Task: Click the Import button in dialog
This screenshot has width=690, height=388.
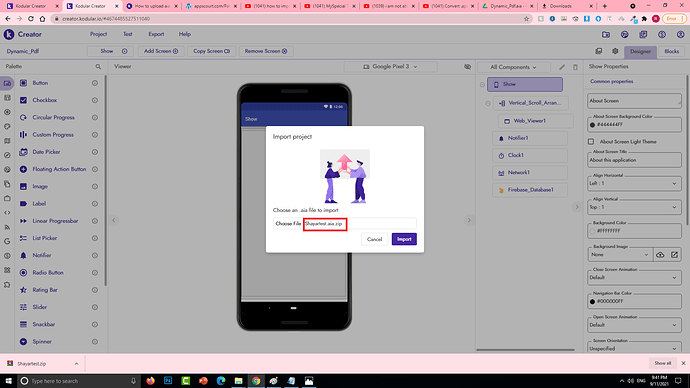Action: pos(404,239)
